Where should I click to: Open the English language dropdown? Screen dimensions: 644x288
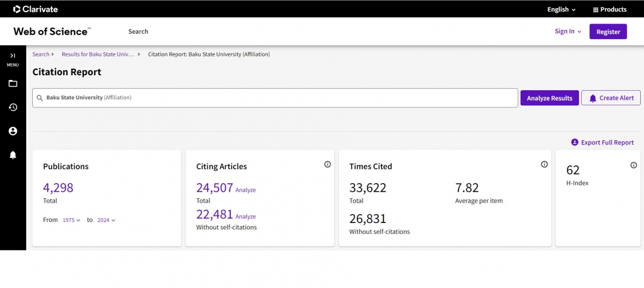click(x=561, y=9)
